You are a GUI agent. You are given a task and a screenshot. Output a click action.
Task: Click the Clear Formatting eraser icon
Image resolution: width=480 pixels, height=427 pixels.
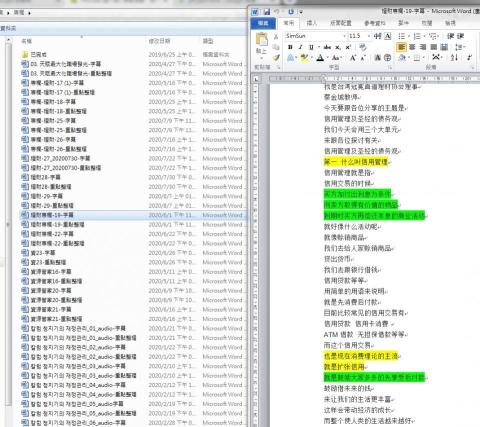363,47
